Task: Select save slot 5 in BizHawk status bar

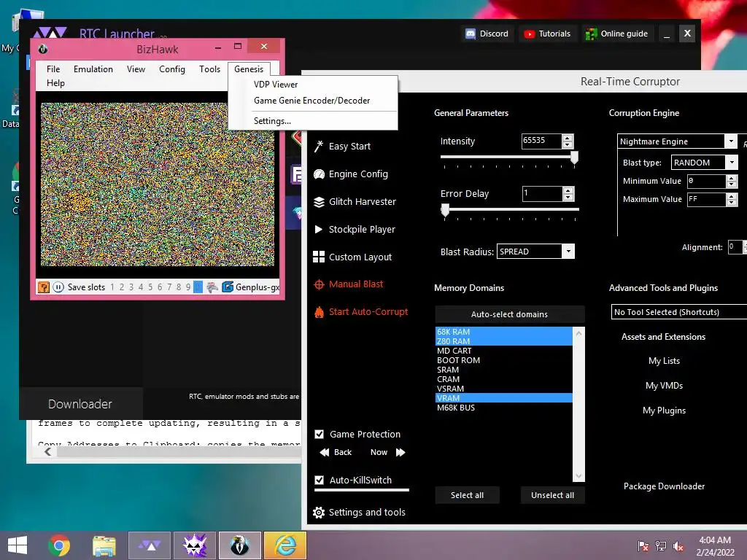Action: point(150,287)
